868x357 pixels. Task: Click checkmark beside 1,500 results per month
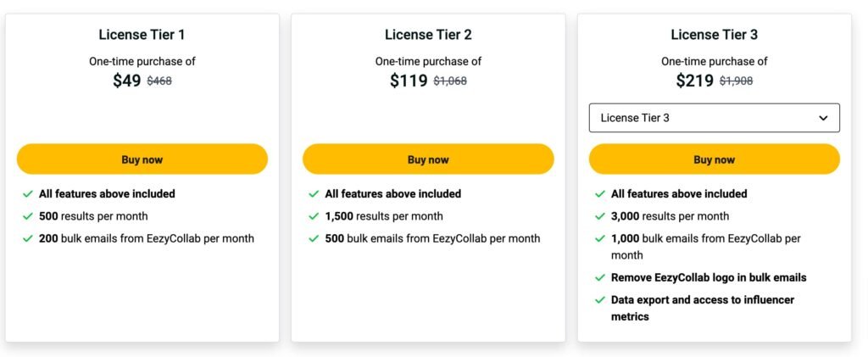pos(314,216)
